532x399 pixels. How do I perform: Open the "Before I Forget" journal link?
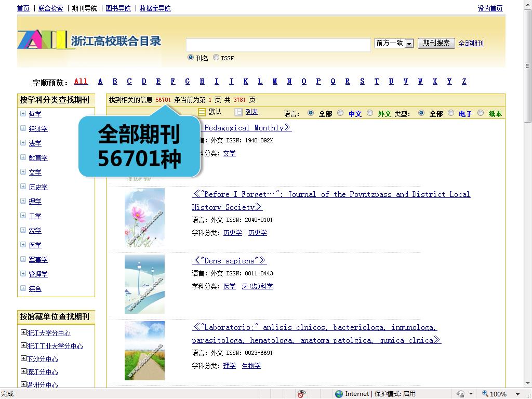(331, 201)
